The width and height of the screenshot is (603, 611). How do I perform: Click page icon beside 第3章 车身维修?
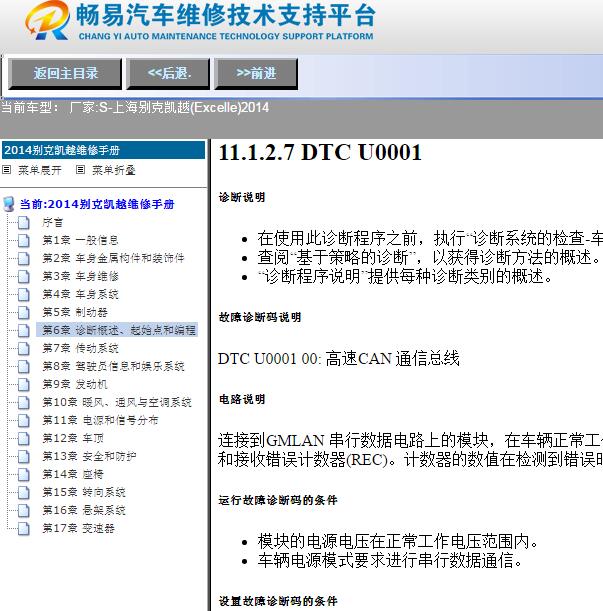[24, 277]
